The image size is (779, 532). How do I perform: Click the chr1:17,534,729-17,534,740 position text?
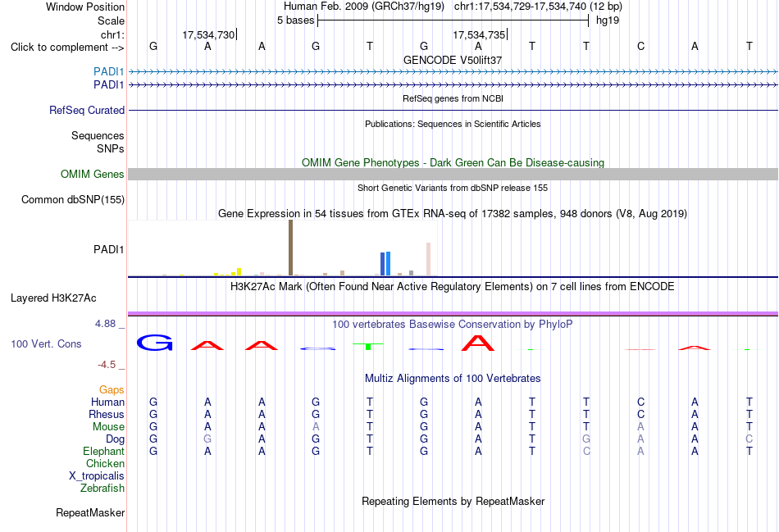coord(538,7)
